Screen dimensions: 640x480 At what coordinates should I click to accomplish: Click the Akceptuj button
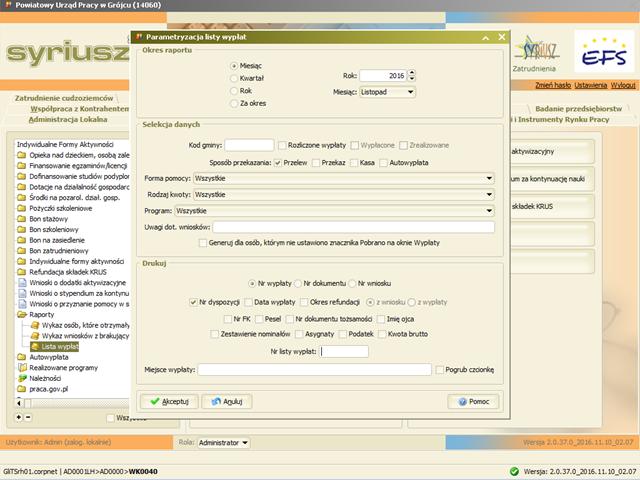169,402
